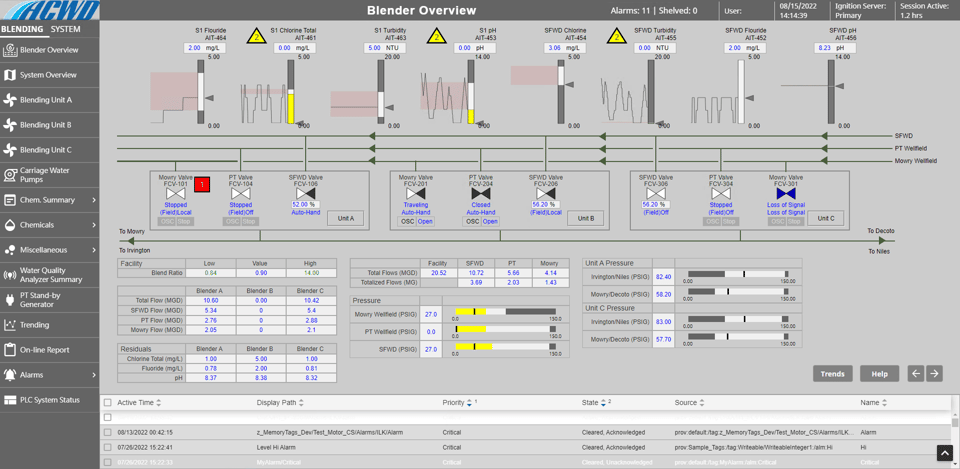Click the Chem. Summary icon
960x469 pixels.
(9, 200)
